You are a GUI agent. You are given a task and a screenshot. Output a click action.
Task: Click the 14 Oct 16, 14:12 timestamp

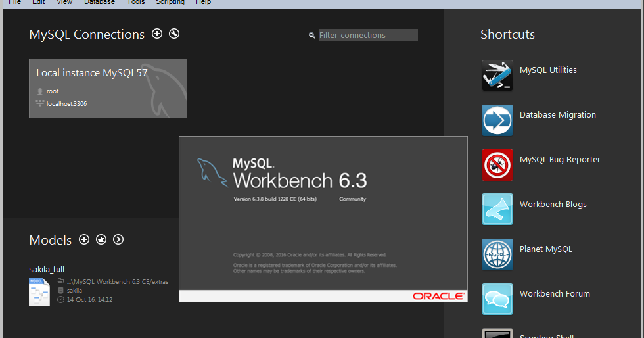pyautogui.click(x=89, y=299)
